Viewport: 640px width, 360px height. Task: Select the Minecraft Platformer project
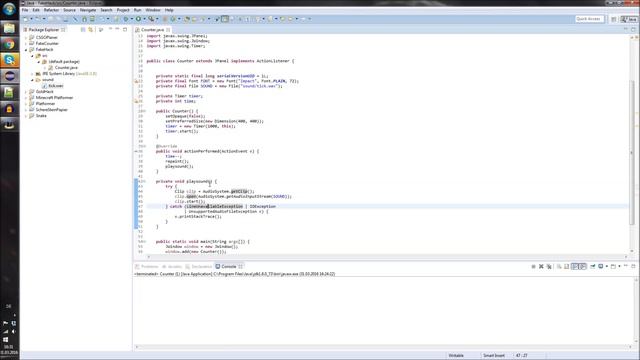coord(54,98)
